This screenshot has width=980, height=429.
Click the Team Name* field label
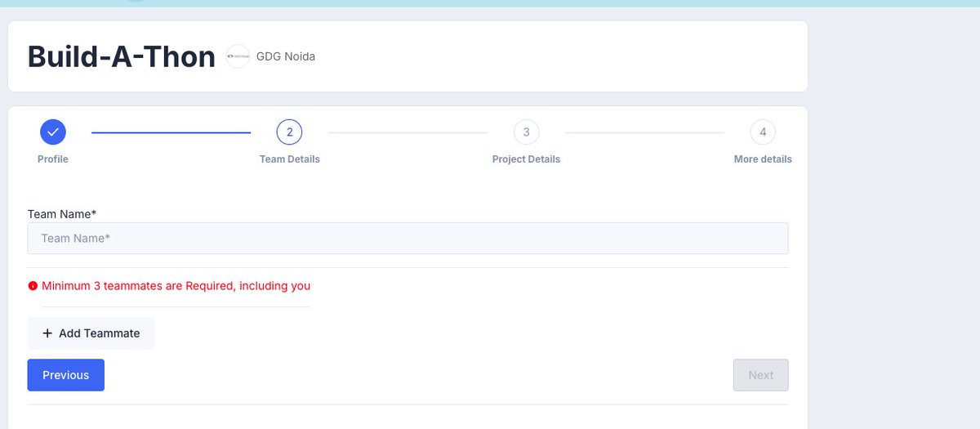(62, 213)
